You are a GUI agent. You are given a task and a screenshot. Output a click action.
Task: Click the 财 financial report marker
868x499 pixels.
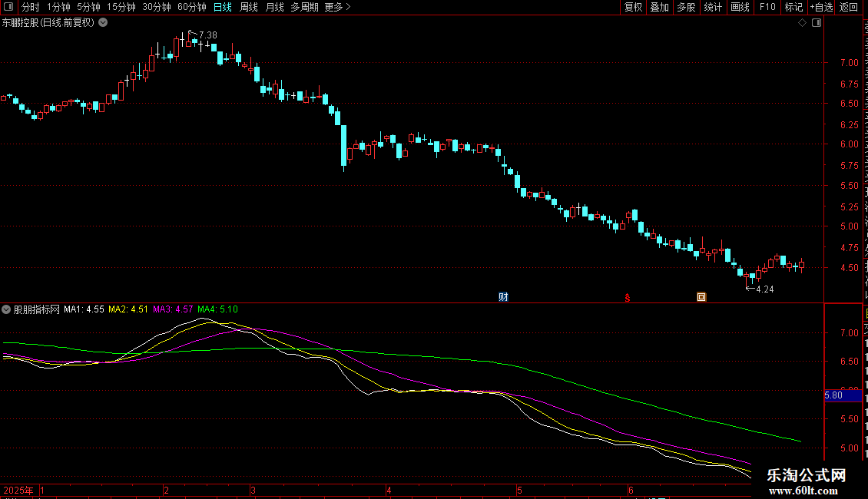(x=503, y=297)
